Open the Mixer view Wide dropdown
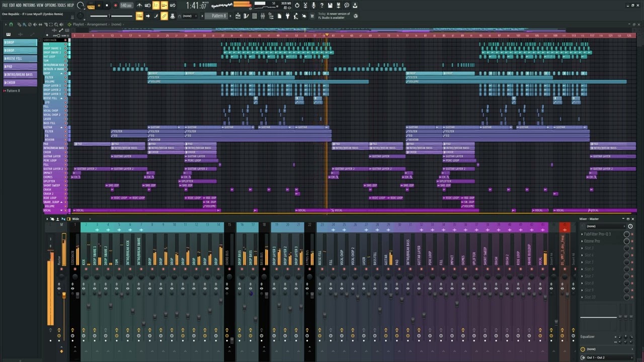The height and width of the screenshot is (362, 644). click(x=75, y=219)
